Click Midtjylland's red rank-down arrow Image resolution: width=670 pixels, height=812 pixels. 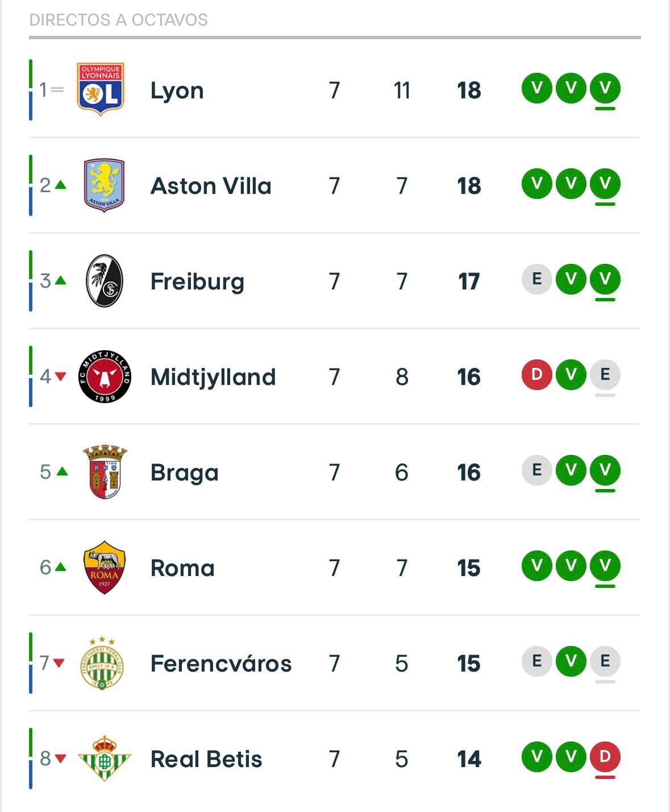60,375
